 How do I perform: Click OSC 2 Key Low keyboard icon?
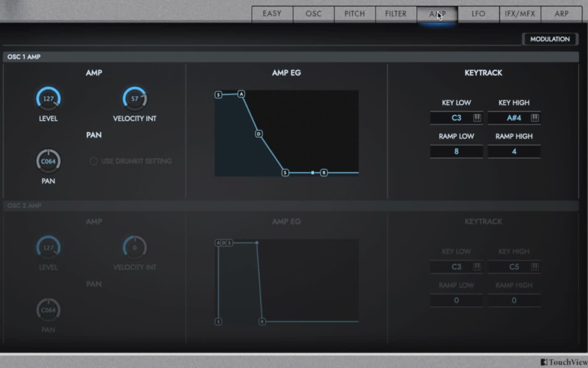[x=477, y=267]
